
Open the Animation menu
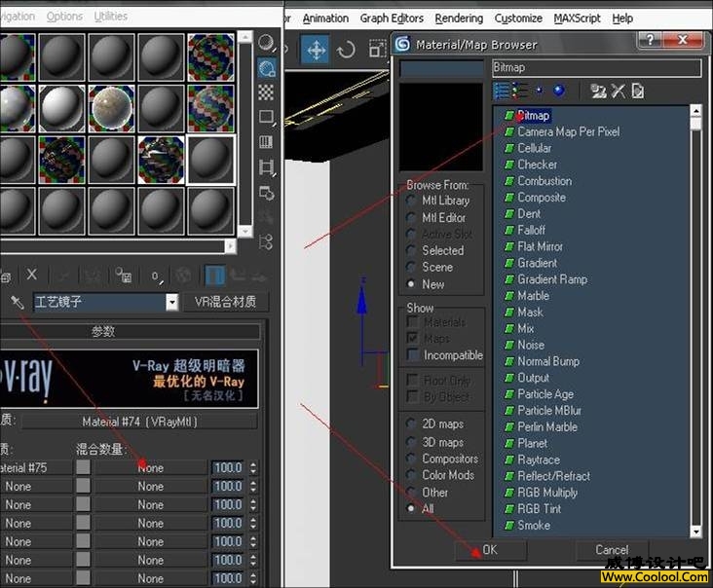[x=325, y=18]
